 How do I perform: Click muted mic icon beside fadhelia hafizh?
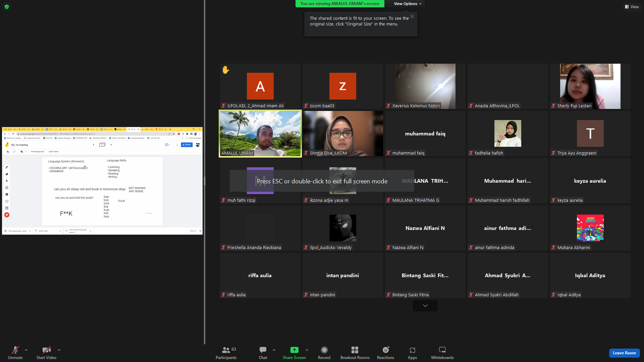click(x=471, y=153)
